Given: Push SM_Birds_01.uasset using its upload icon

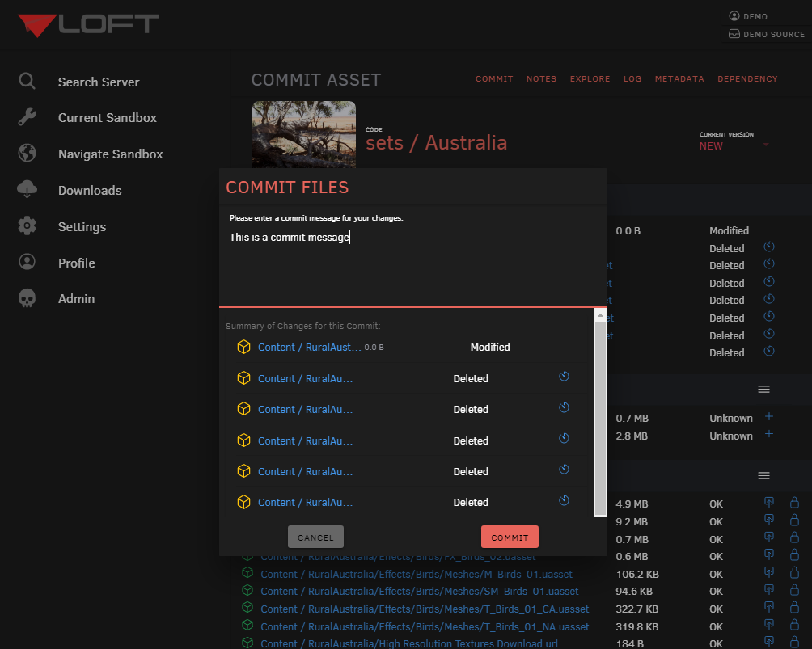Looking at the screenshot, I should point(769,591).
